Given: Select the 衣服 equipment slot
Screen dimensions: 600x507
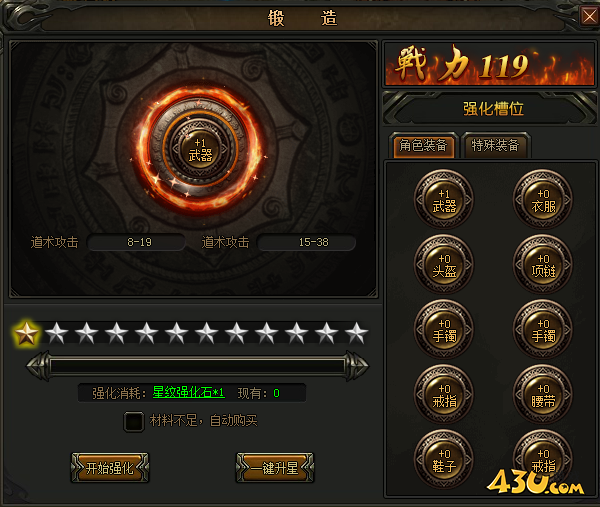Looking at the screenshot, I should point(543,199).
